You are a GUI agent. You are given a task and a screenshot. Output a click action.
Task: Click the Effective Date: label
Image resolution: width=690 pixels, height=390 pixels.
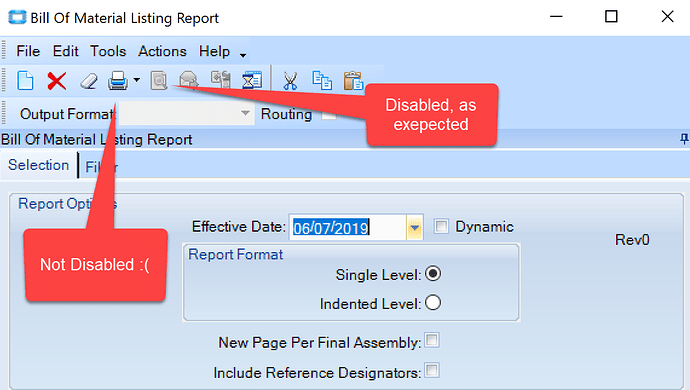click(239, 227)
